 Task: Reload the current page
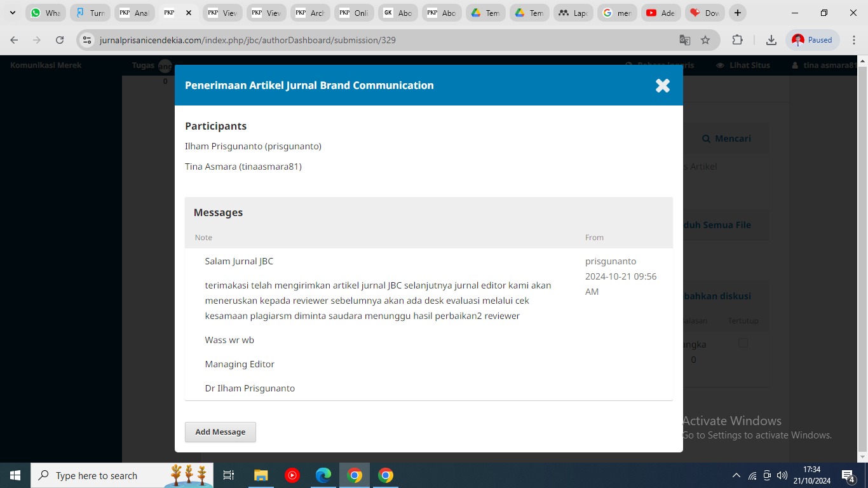(60, 40)
